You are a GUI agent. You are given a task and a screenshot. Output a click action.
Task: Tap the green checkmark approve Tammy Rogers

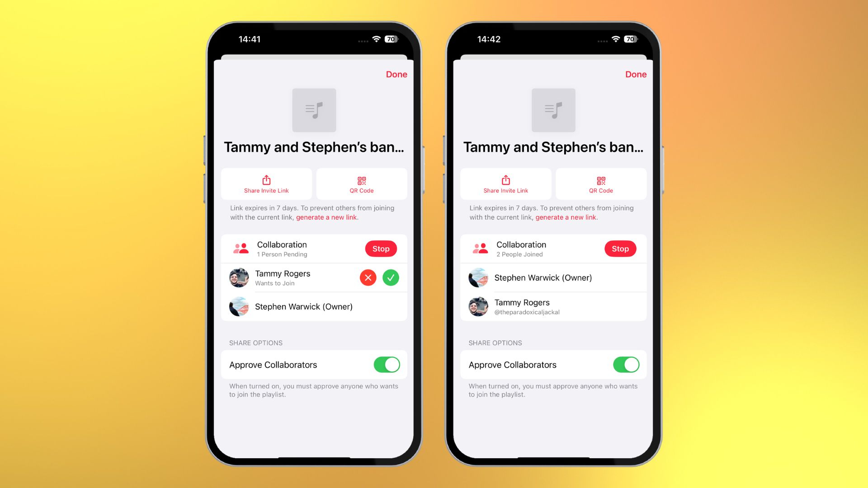(391, 278)
